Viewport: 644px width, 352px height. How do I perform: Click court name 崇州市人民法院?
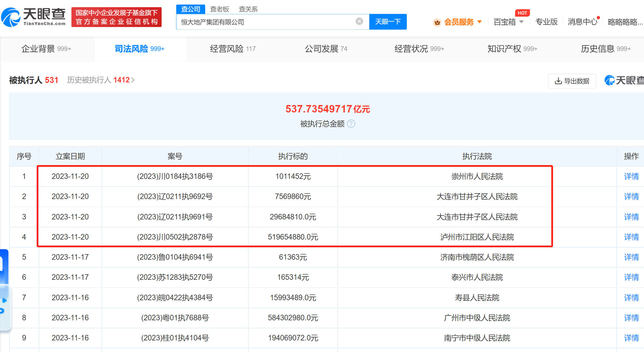pos(477,176)
